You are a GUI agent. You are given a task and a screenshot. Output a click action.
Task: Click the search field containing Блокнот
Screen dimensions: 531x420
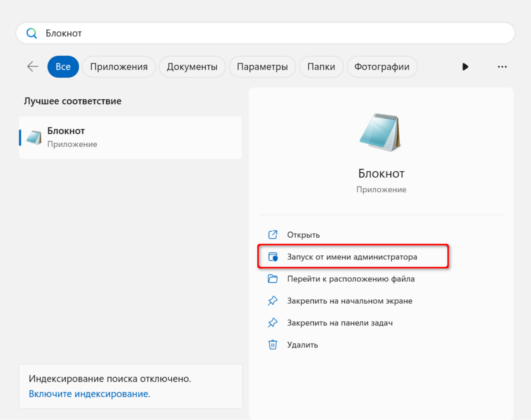coord(265,33)
